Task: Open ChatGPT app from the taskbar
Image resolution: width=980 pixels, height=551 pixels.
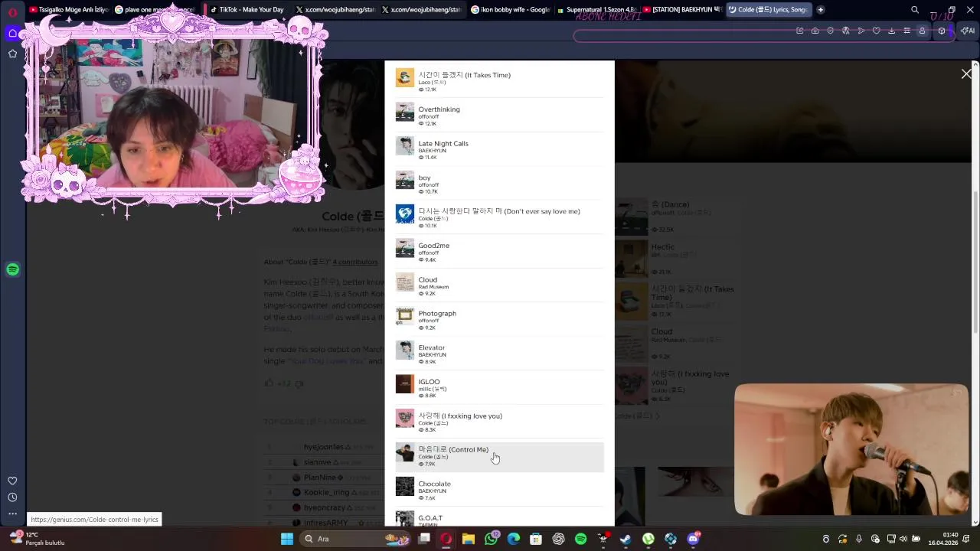Action: coord(558,539)
